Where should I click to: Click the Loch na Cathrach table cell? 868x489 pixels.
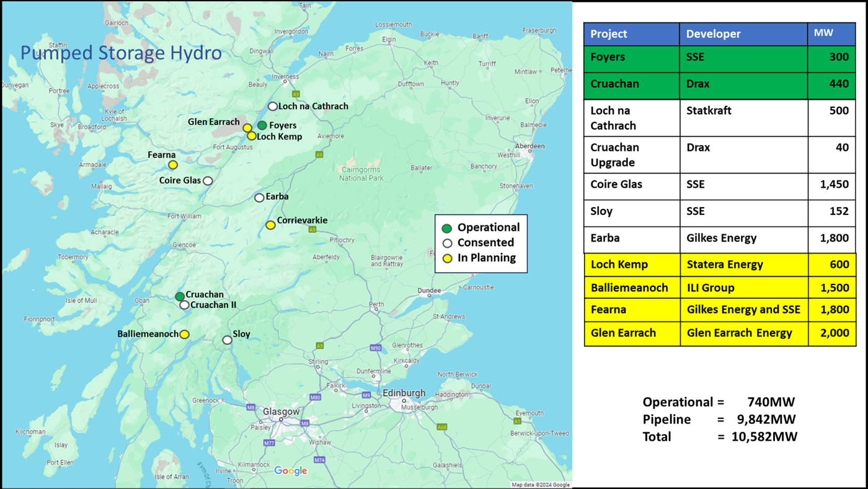(x=632, y=118)
